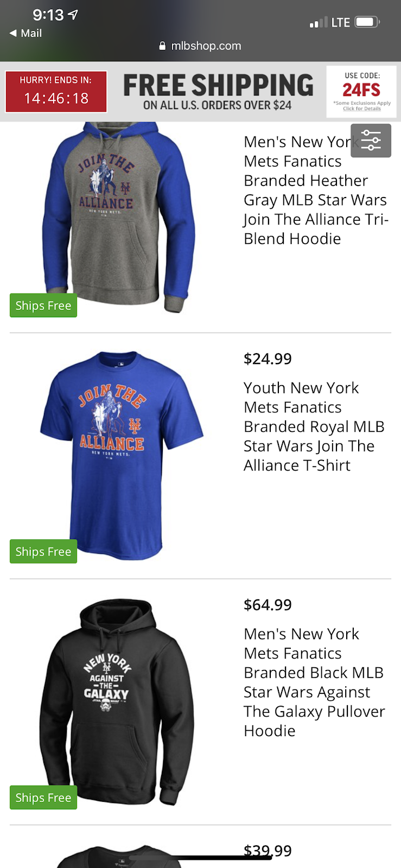Viewport: 401px width, 868px height.
Task: Tap Ships Free badge on the blue T-shirt
Action: pyautogui.click(x=43, y=552)
